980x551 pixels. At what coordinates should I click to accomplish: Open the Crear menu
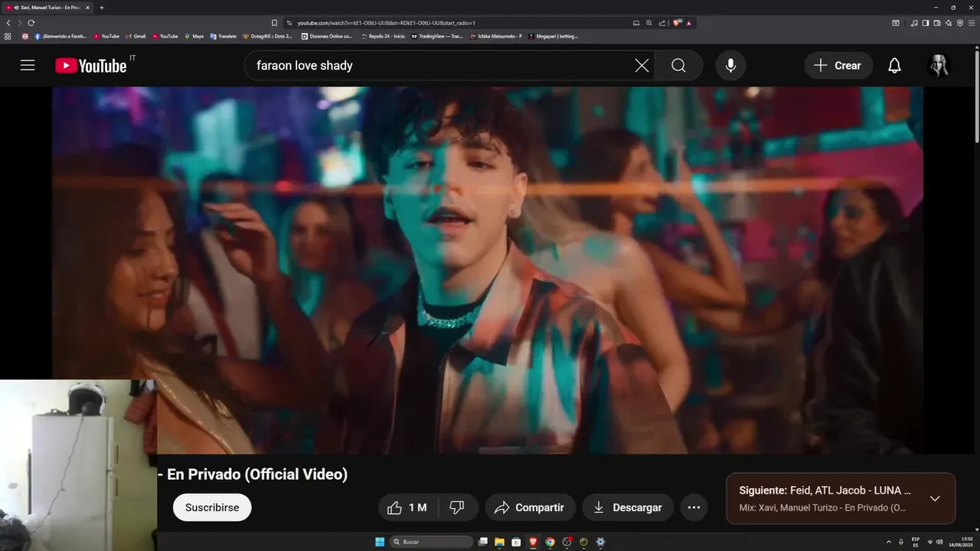(838, 65)
